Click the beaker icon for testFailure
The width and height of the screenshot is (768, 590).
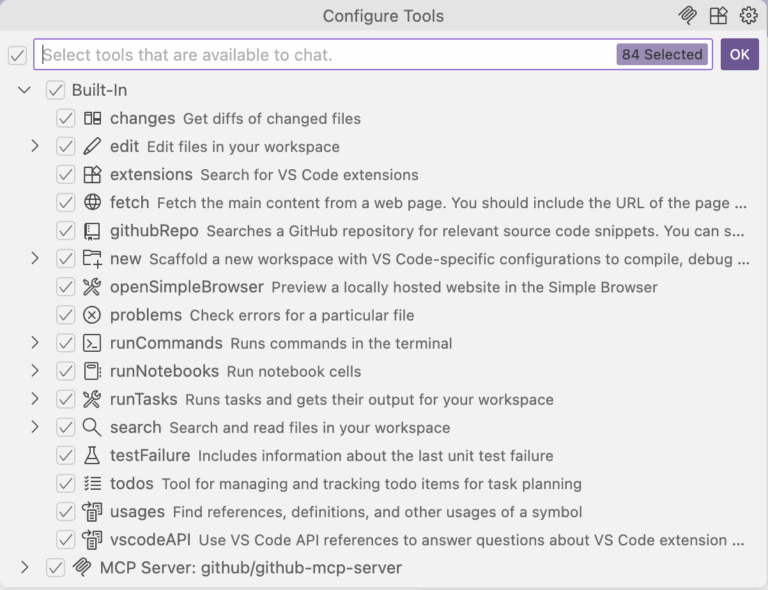point(93,455)
